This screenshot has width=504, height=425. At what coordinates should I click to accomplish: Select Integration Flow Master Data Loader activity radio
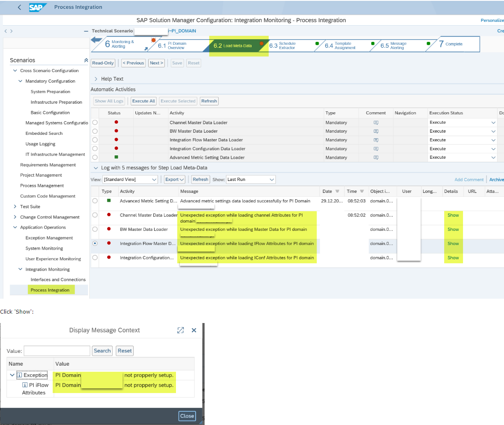tap(95, 140)
